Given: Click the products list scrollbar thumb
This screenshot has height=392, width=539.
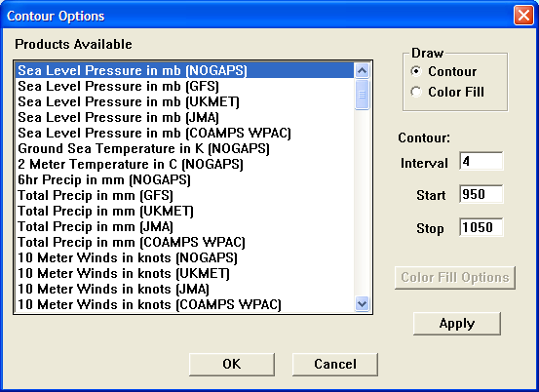Looking at the screenshot, I should pos(362,95).
